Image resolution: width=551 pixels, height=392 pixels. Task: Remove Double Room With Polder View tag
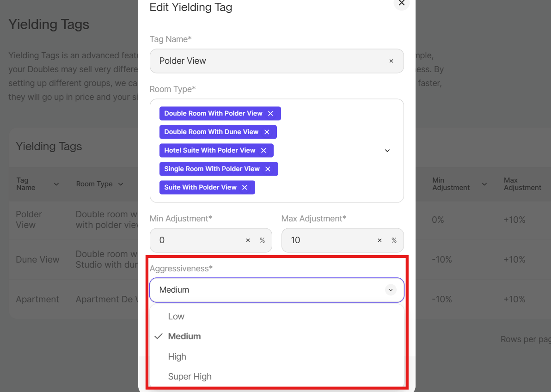(x=271, y=113)
